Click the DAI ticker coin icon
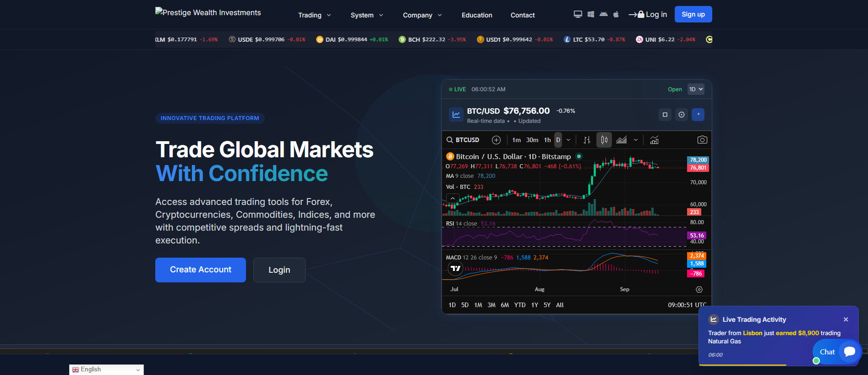The height and width of the screenshot is (375, 868). click(x=320, y=39)
